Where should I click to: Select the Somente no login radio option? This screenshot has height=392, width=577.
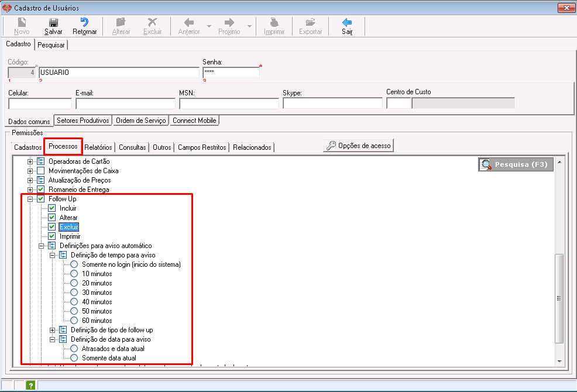(x=74, y=264)
